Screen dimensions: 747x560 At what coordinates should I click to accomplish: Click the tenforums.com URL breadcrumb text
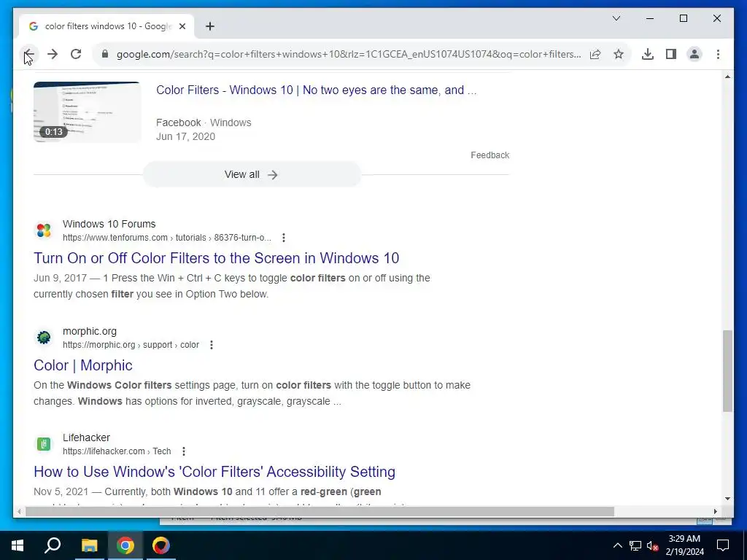click(167, 238)
